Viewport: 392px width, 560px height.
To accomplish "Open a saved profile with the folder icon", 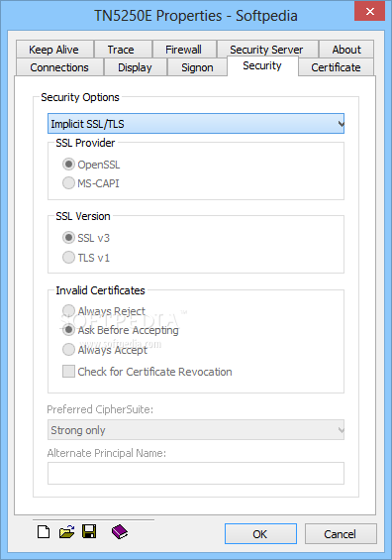I will tap(66, 532).
